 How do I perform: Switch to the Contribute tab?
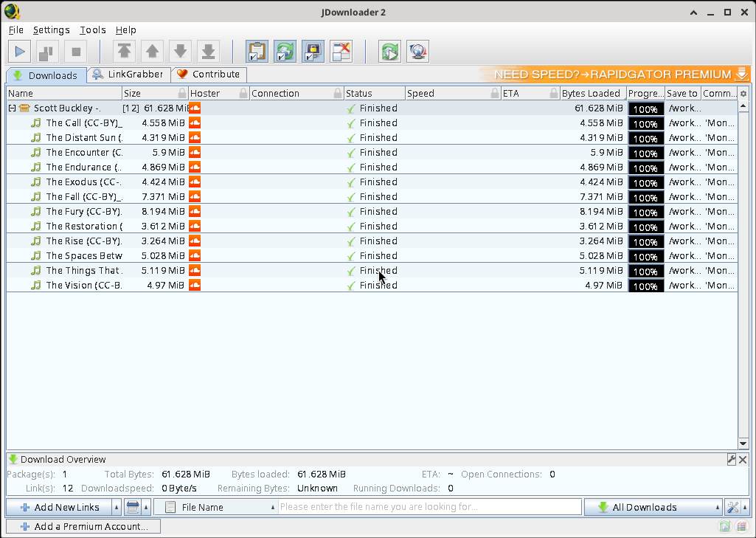209,75
